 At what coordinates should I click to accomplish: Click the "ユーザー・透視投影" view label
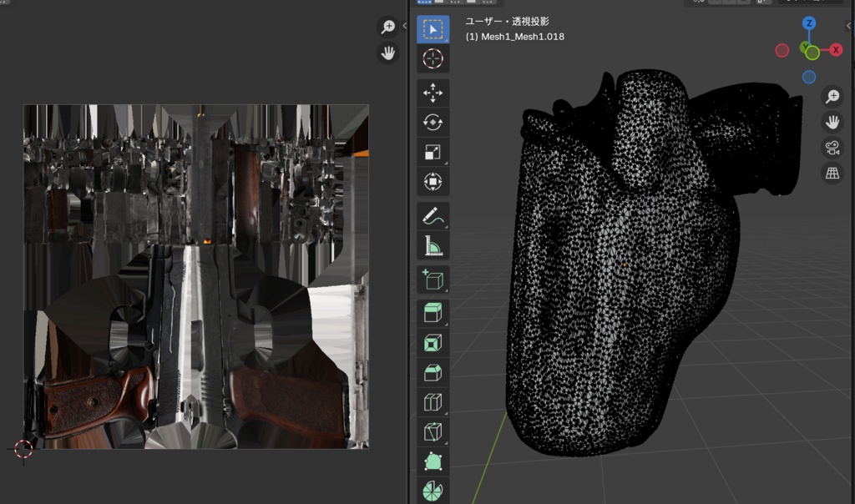point(507,21)
